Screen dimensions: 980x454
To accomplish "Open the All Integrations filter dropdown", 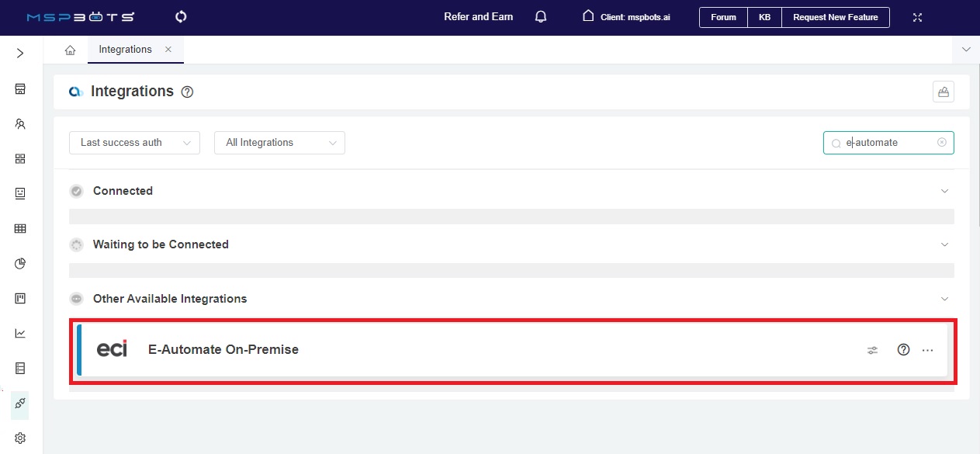I will (279, 143).
